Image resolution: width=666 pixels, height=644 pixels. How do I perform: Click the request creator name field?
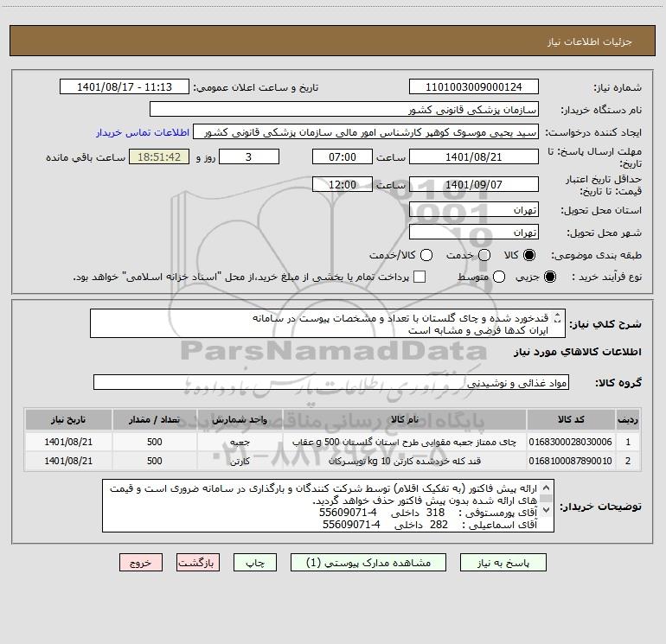[x=366, y=132]
